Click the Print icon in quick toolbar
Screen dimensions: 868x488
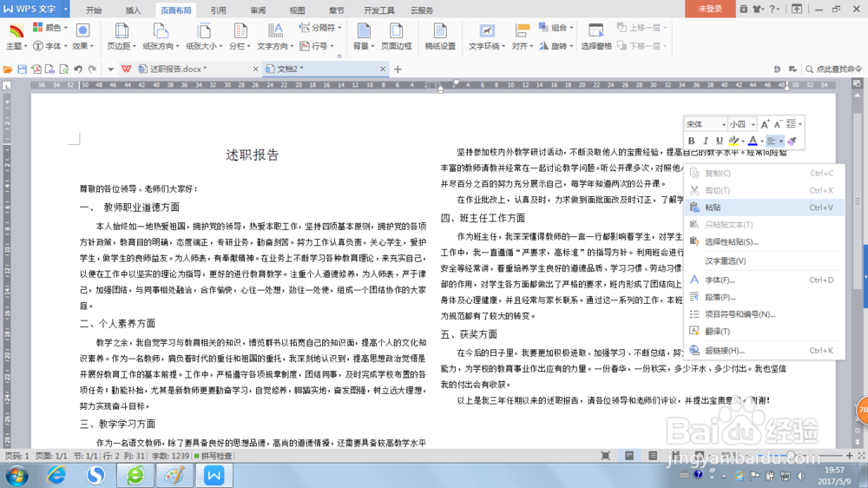coord(49,69)
